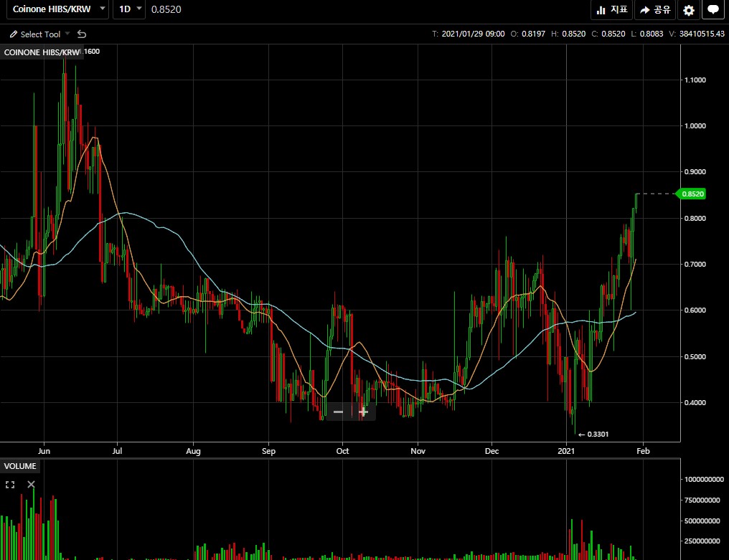Click the COINONE HIBS/KRW chart label

point(42,52)
